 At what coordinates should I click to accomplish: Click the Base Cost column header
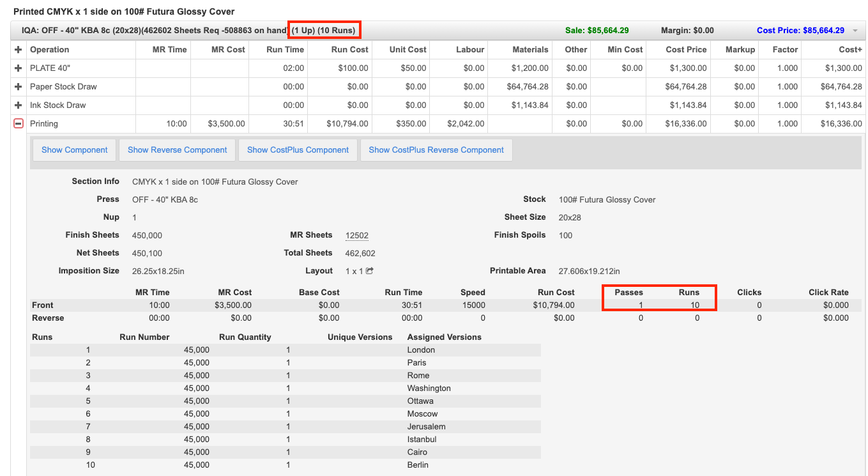319,293
